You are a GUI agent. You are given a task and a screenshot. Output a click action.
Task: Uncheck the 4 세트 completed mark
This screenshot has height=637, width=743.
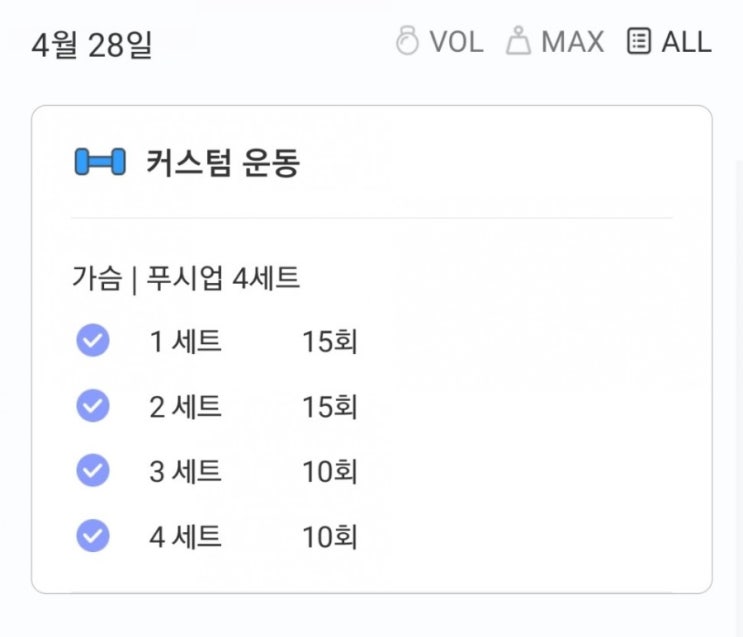click(93, 537)
